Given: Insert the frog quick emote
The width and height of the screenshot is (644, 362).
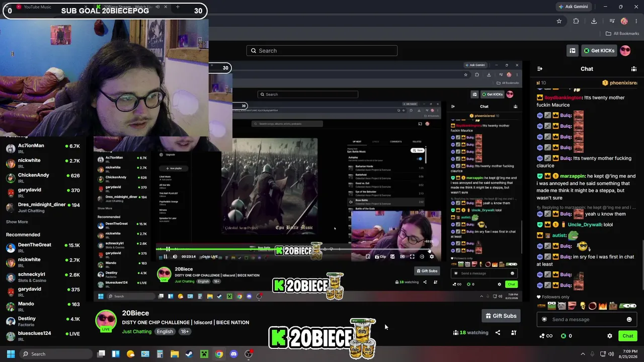Looking at the screenshot, I should pos(552,306).
